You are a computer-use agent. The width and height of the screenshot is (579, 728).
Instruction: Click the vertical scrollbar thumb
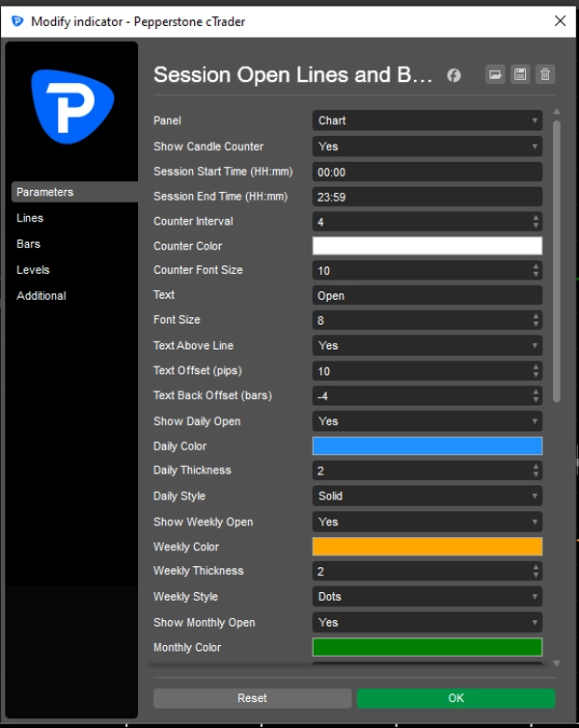(557, 261)
